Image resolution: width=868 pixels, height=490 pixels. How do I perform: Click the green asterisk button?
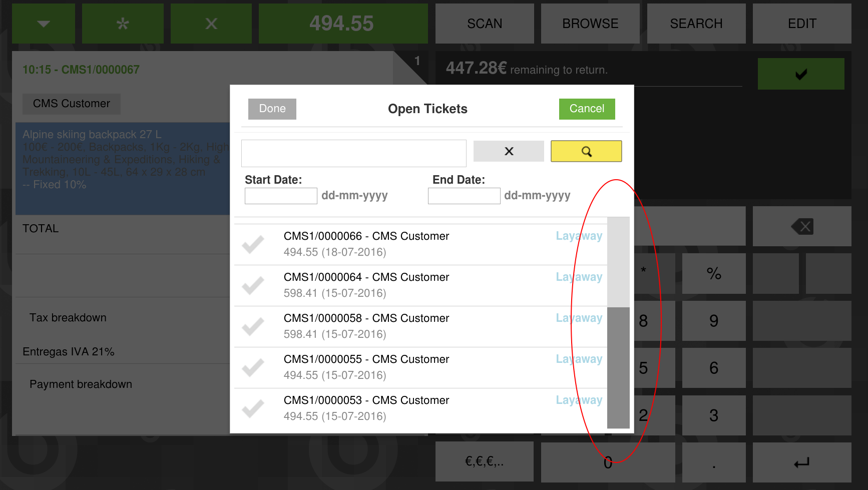tap(123, 24)
